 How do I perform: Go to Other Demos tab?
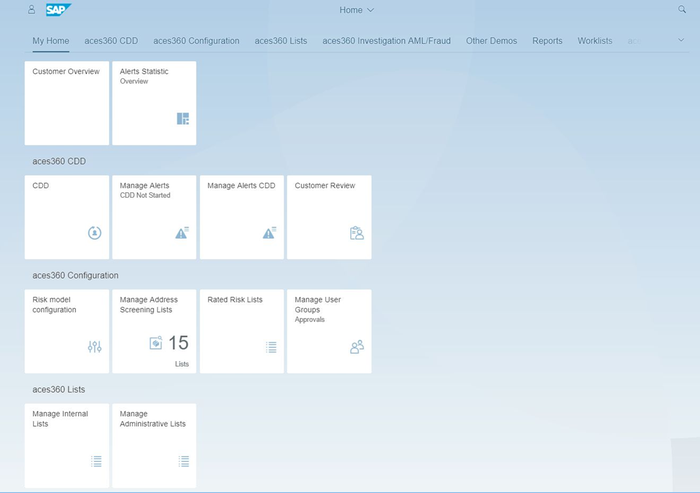pos(492,41)
